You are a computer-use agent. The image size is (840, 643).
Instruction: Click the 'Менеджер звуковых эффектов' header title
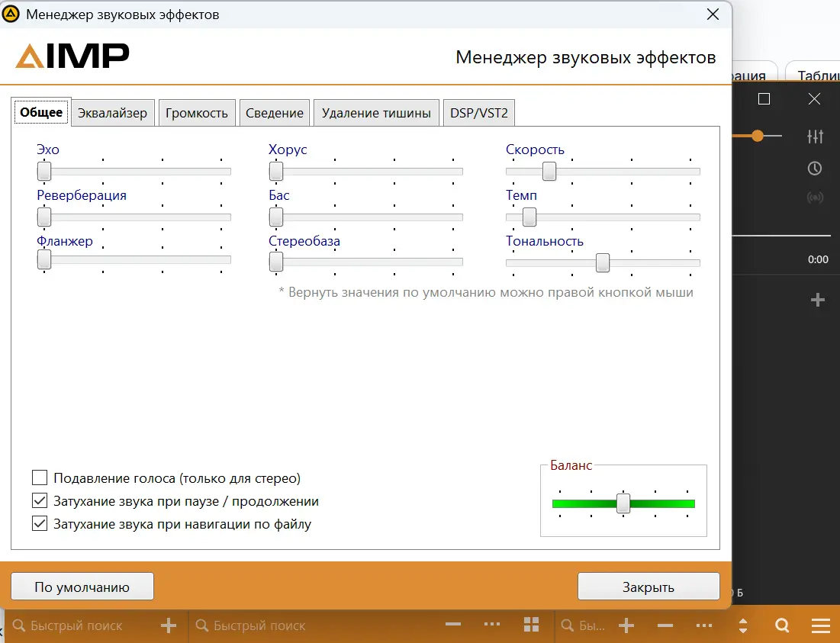pos(585,57)
